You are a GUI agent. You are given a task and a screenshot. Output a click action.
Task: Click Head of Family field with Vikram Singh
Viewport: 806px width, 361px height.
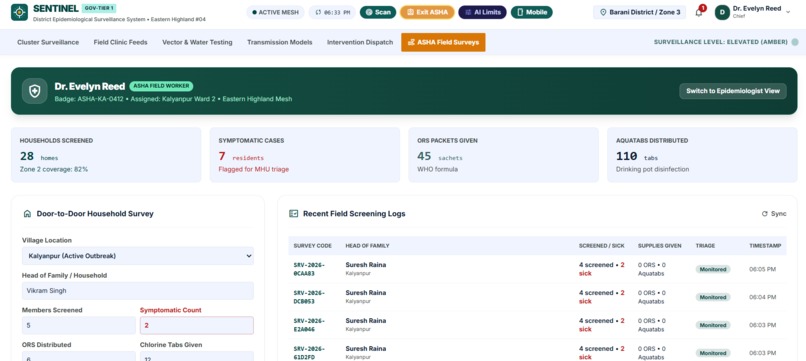click(x=138, y=291)
